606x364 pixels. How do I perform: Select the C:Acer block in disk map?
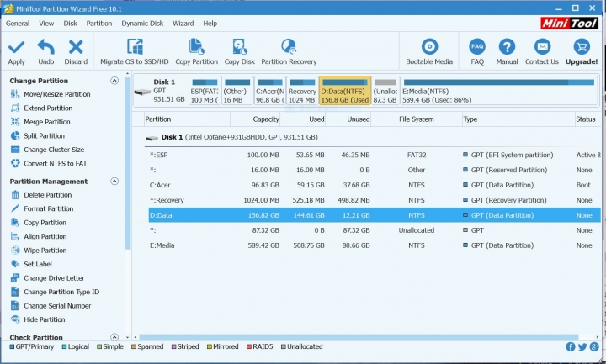coord(270,91)
